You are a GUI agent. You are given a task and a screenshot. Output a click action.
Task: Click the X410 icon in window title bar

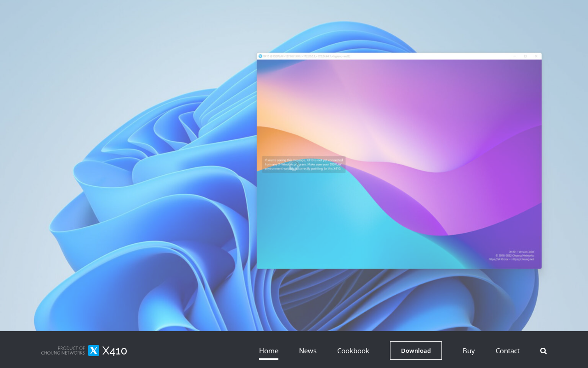[x=260, y=56]
